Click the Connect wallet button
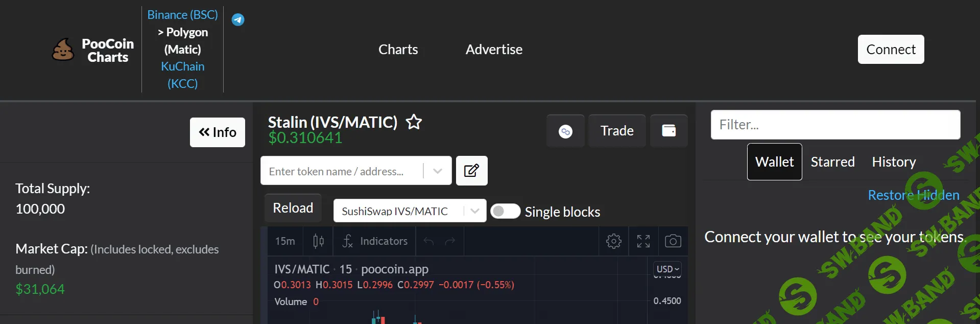Viewport: 980px width, 324px height. coord(891,50)
